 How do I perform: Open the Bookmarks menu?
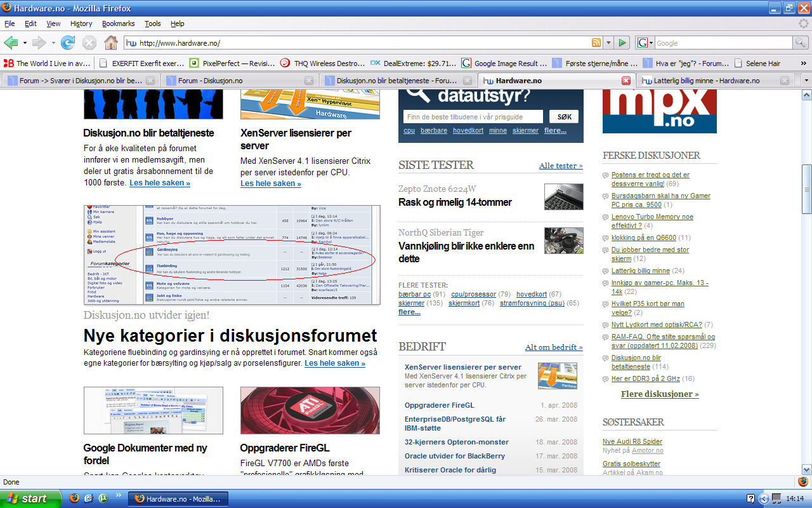(118, 23)
